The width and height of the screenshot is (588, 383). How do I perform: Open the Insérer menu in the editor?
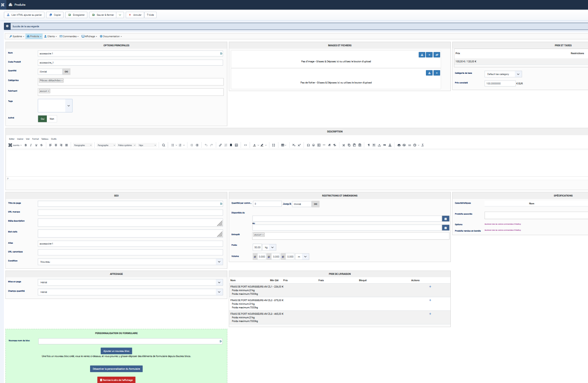tap(20, 139)
